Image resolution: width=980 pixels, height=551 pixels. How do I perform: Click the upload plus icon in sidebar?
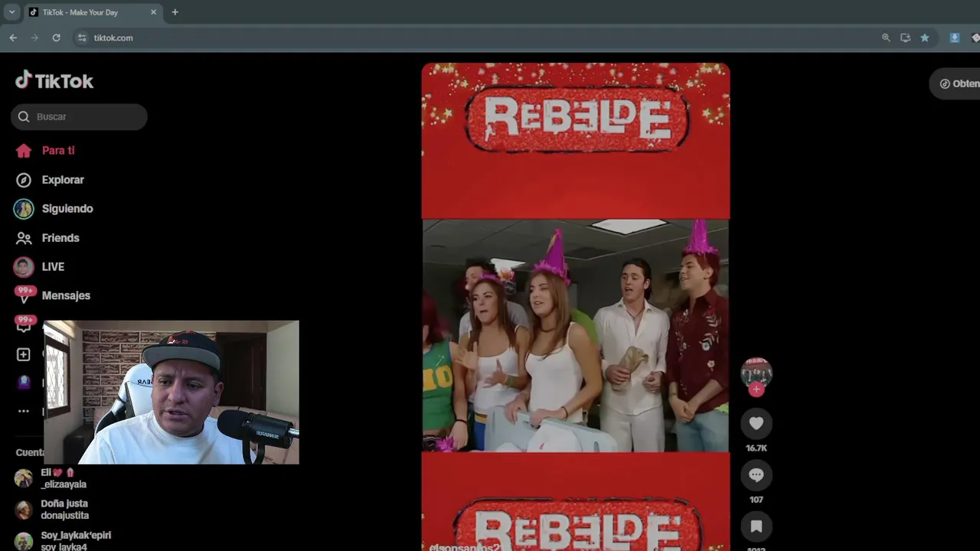pyautogui.click(x=24, y=354)
